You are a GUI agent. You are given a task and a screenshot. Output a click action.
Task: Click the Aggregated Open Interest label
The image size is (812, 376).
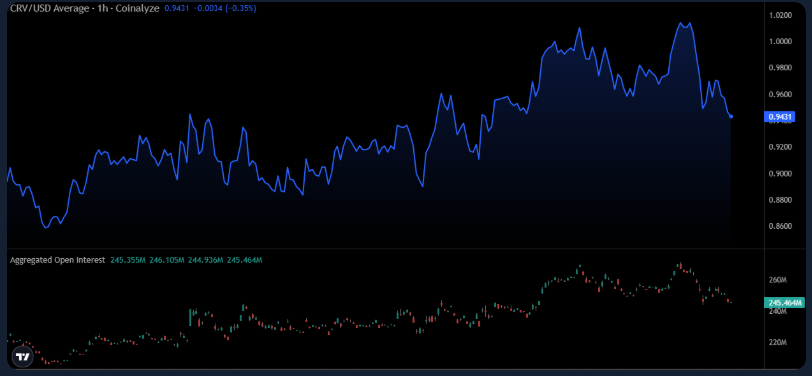click(58, 260)
